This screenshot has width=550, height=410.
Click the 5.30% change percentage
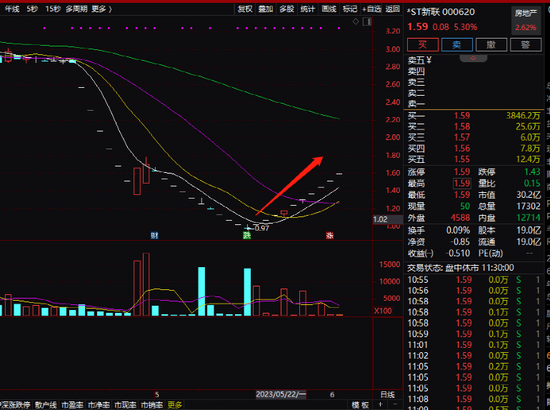465,27
